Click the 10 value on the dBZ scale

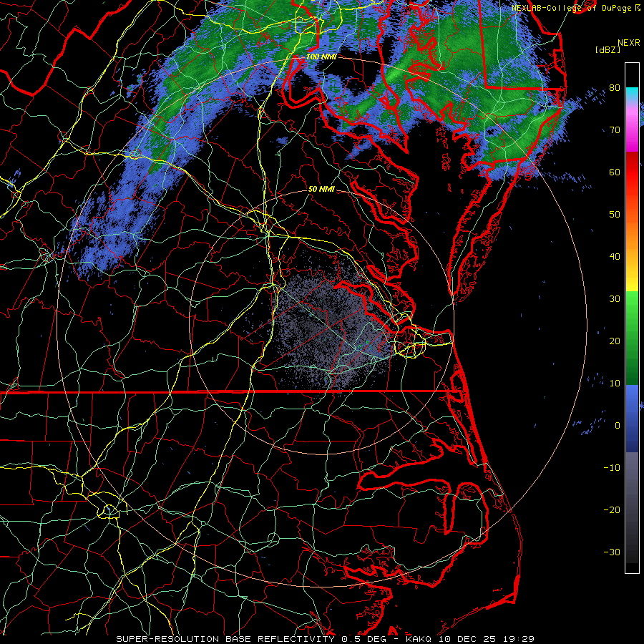tap(615, 384)
